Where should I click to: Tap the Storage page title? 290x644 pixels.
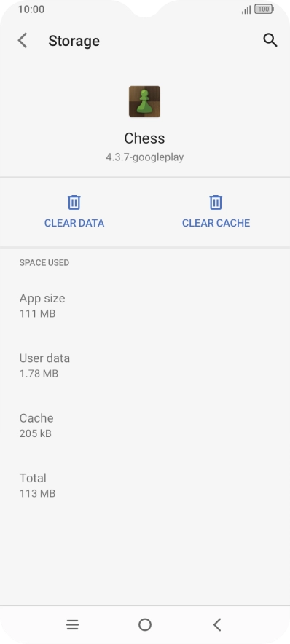(x=74, y=41)
